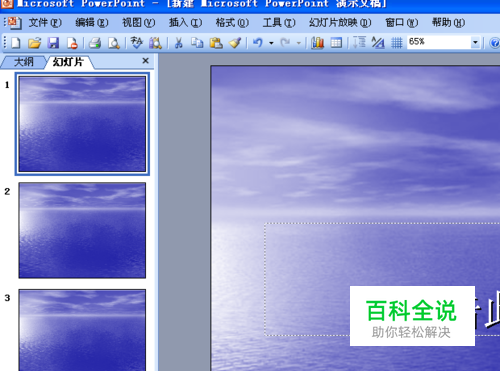Screen dimensions: 500x371
Task: Create a new blank presentation
Action: click(x=16, y=43)
